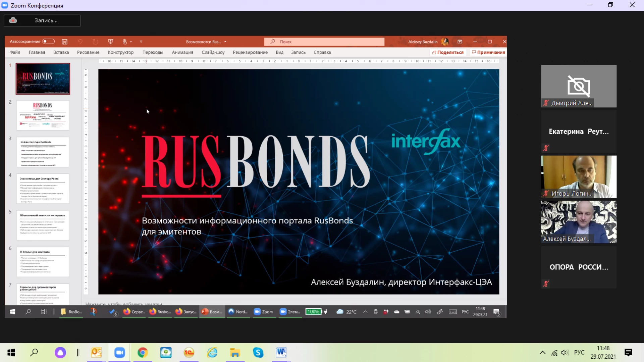Select slide 1 RusBonds title thumbnail

(x=43, y=79)
